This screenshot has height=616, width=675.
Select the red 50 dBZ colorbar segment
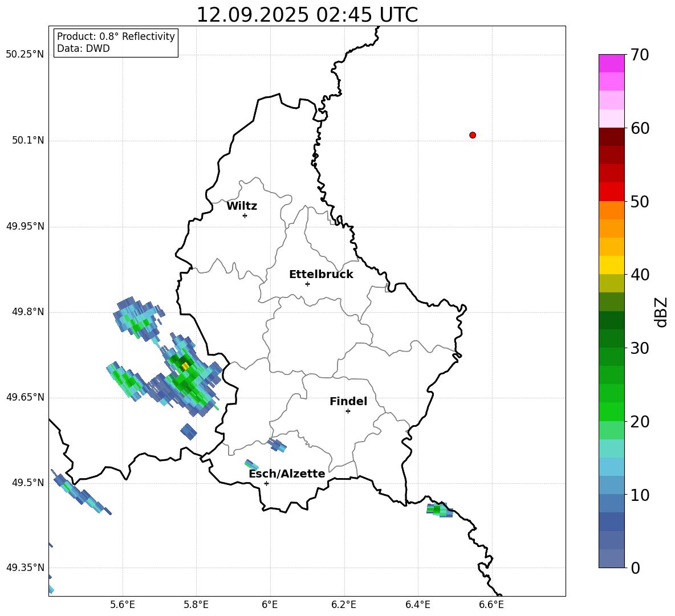coord(611,191)
